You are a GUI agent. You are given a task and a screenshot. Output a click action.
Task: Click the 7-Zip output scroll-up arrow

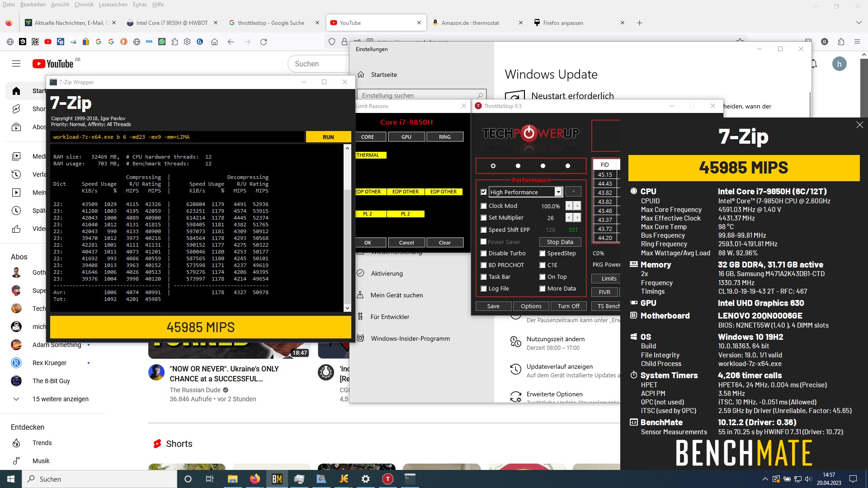[347, 148]
